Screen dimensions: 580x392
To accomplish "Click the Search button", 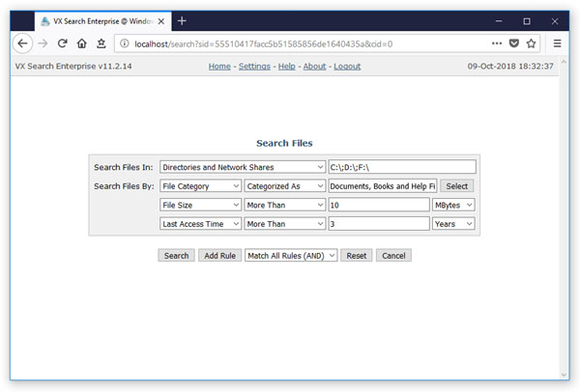I will pos(176,255).
